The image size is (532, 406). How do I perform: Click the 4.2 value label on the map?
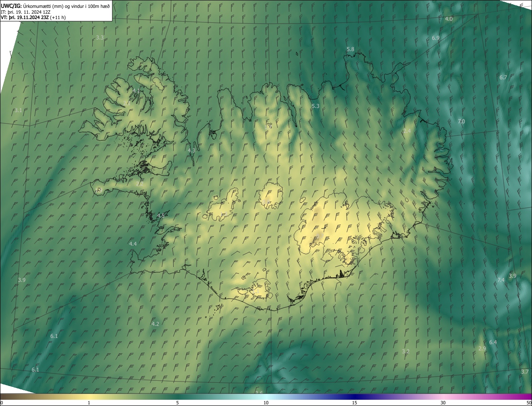[x=155, y=324]
